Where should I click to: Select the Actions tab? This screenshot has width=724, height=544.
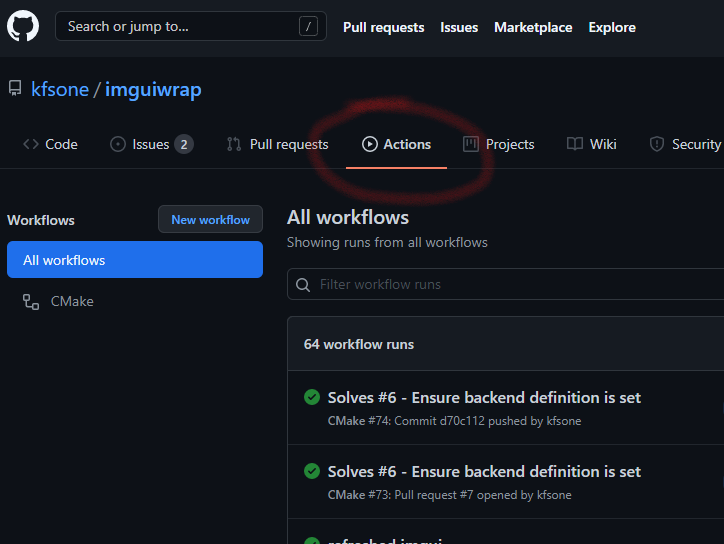point(396,144)
